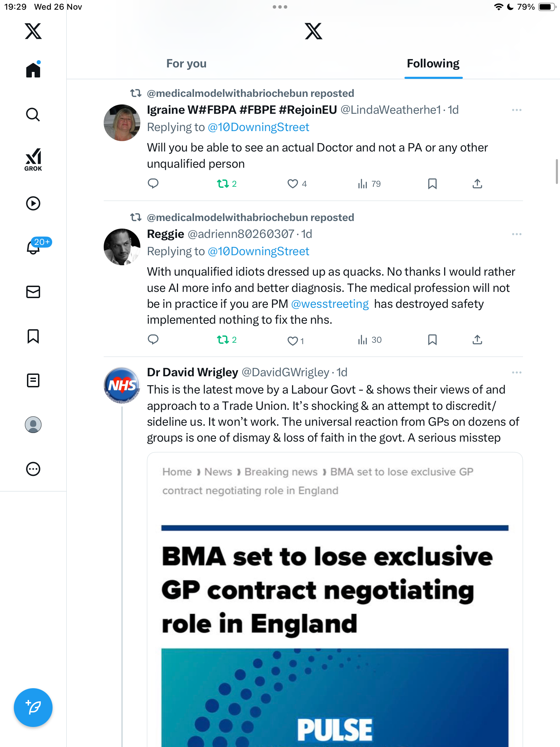The height and width of the screenshot is (747, 560).
Task: Open more options on Dr David Wrigley's post
Action: click(x=516, y=372)
